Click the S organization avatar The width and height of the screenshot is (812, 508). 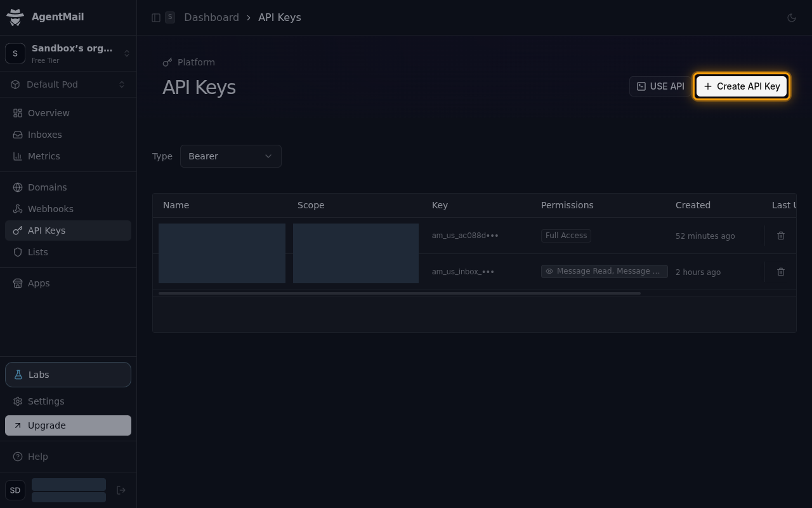15,53
